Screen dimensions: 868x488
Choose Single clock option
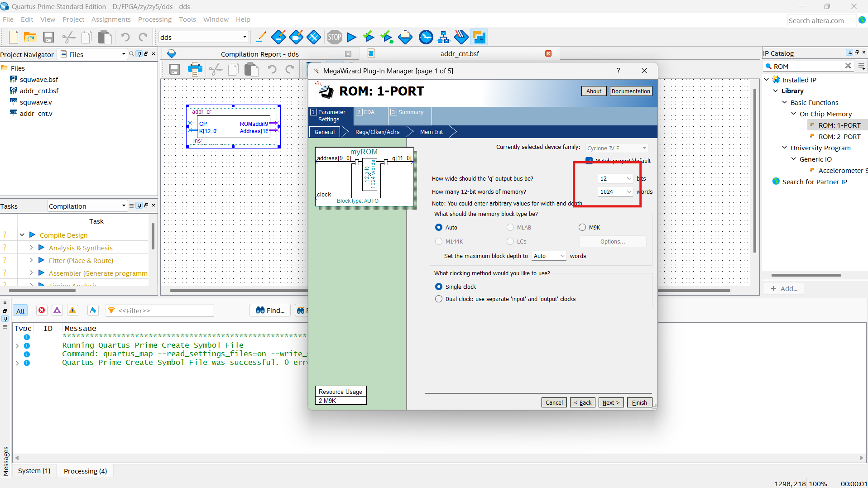click(439, 287)
